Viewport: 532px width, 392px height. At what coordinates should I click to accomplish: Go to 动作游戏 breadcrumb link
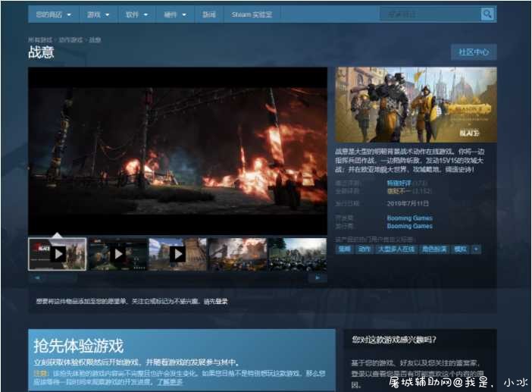click(70, 39)
